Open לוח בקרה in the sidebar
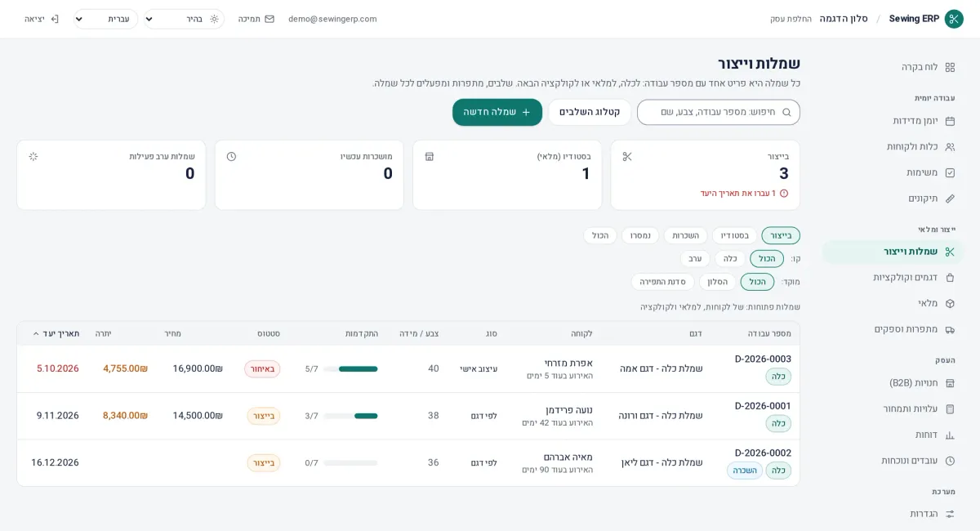Screen dimensions: 980x531 point(893,67)
